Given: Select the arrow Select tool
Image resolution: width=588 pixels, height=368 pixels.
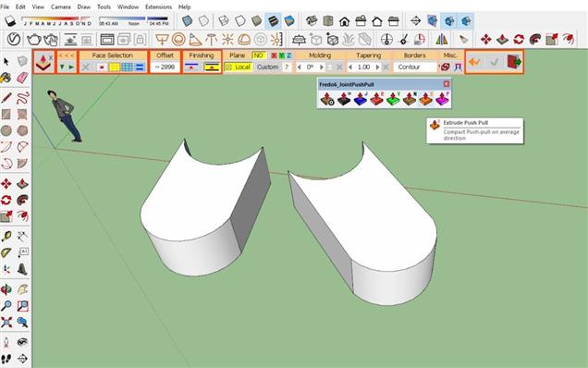Looking at the screenshot, I should click(6, 61).
